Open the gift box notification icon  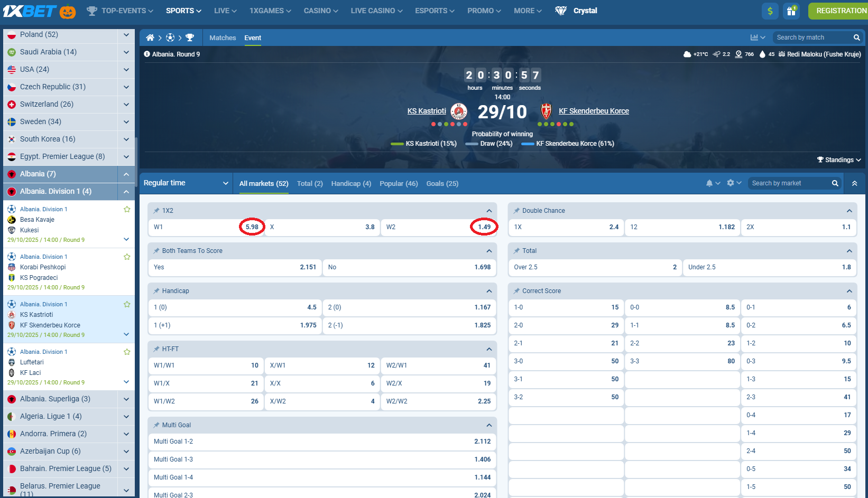(791, 11)
